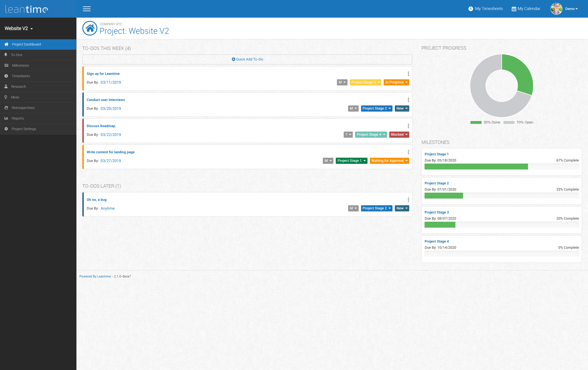Open the Waiting for Approval status dropdown
The width and height of the screenshot is (588, 370).
click(x=389, y=161)
